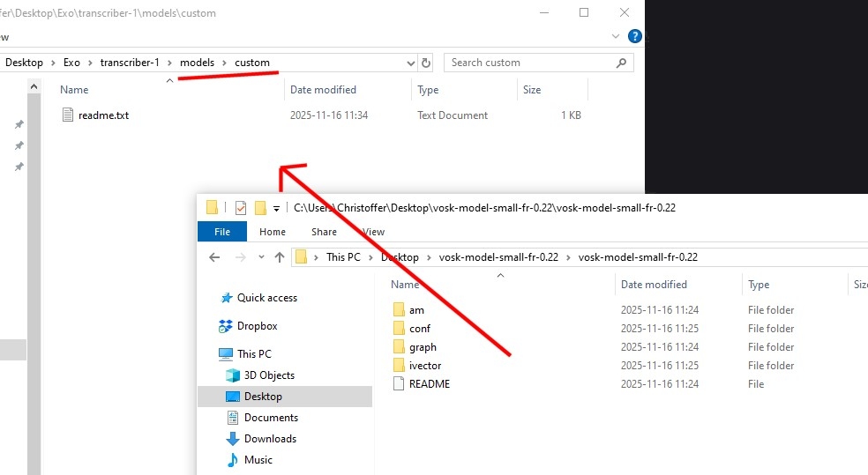Click the New folder icon in title bar

pyautogui.click(x=260, y=208)
